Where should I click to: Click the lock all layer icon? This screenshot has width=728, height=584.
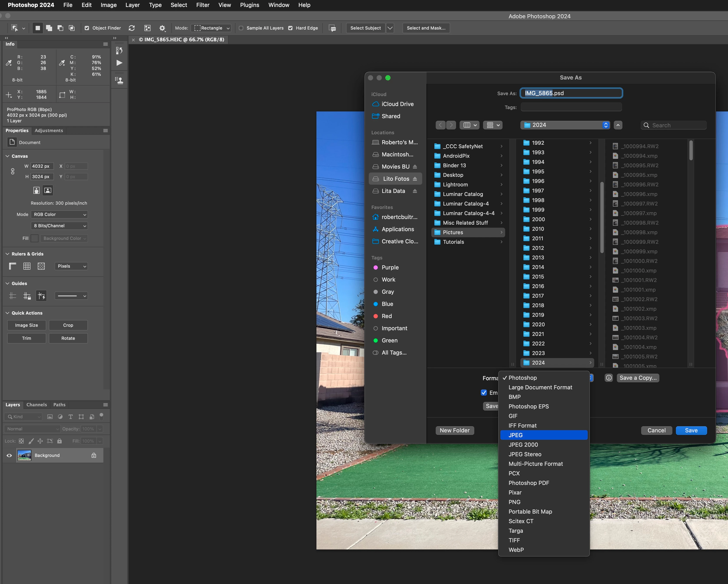(x=60, y=441)
